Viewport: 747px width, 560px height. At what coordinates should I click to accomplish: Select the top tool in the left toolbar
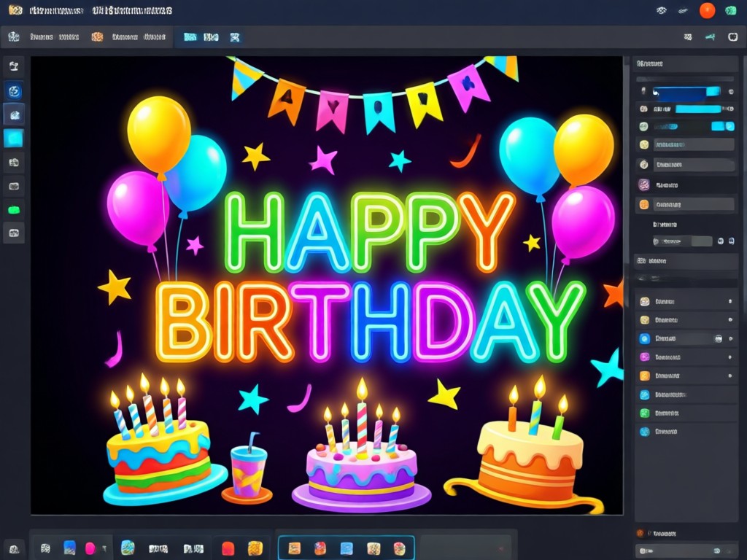[x=14, y=66]
